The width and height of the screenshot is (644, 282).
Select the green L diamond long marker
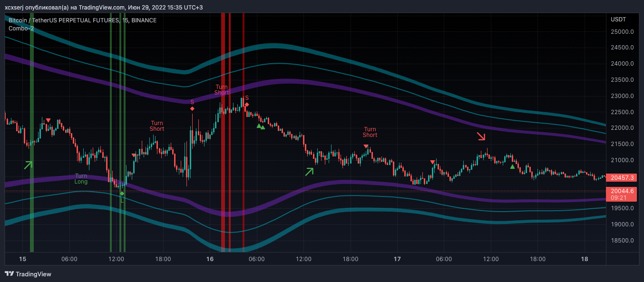pyautogui.click(x=122, y=194)
